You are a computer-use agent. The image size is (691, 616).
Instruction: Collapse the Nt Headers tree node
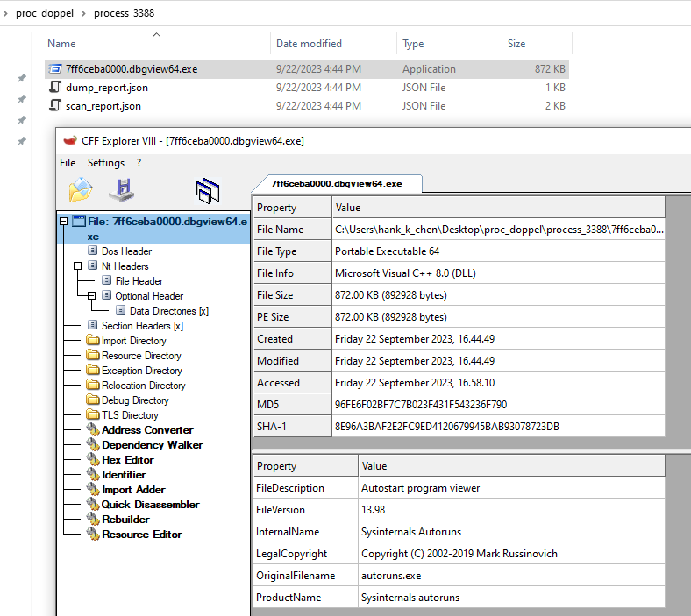tap(77, 266)
